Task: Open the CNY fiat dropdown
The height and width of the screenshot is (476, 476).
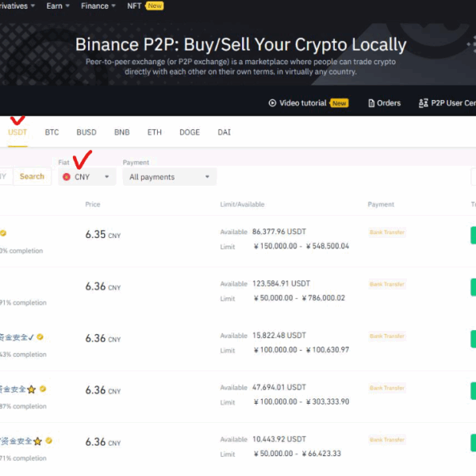Action: (86, 177)
